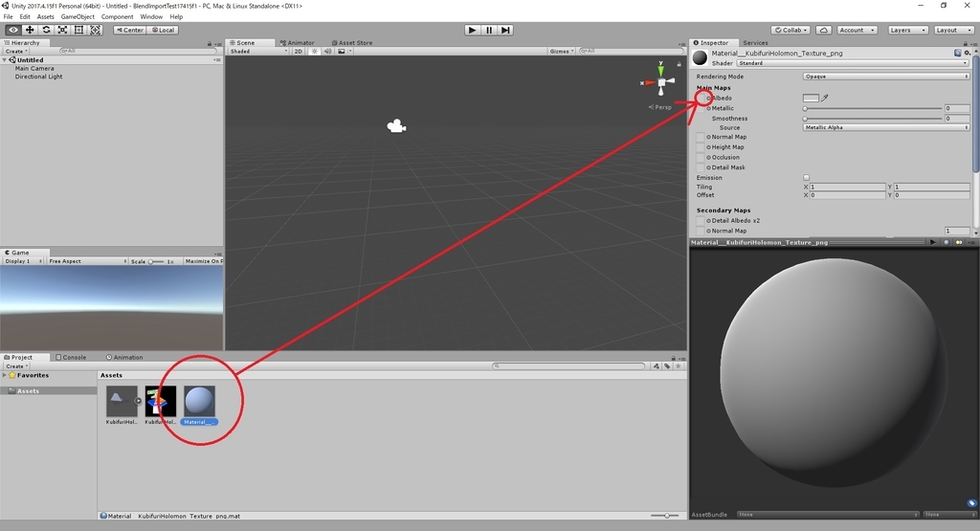Screen dimensions: 980x531
Task: Click the Tiling X input field
Action: coord(847,187)
